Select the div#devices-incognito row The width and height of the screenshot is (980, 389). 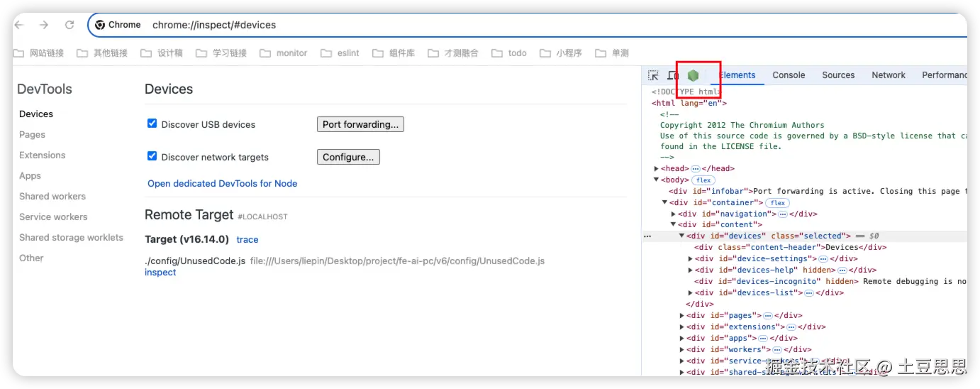coord(830,282)
